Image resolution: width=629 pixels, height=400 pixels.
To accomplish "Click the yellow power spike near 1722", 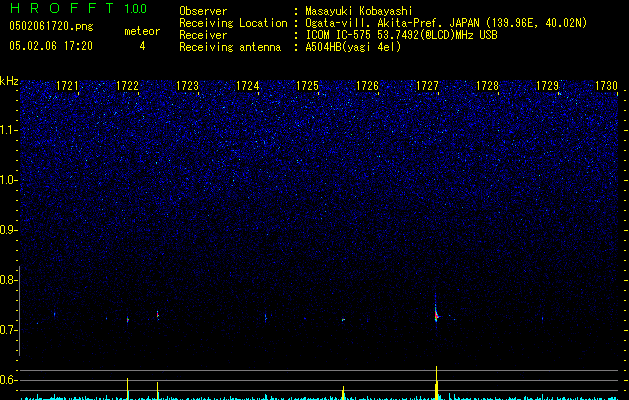I will click(128, 389).
